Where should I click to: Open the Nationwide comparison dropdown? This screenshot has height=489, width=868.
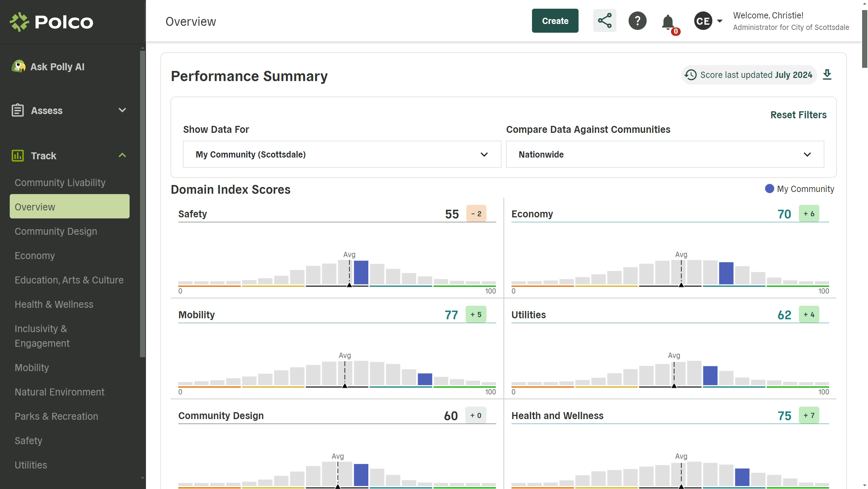pyautogui.click(x=665, y=154)
